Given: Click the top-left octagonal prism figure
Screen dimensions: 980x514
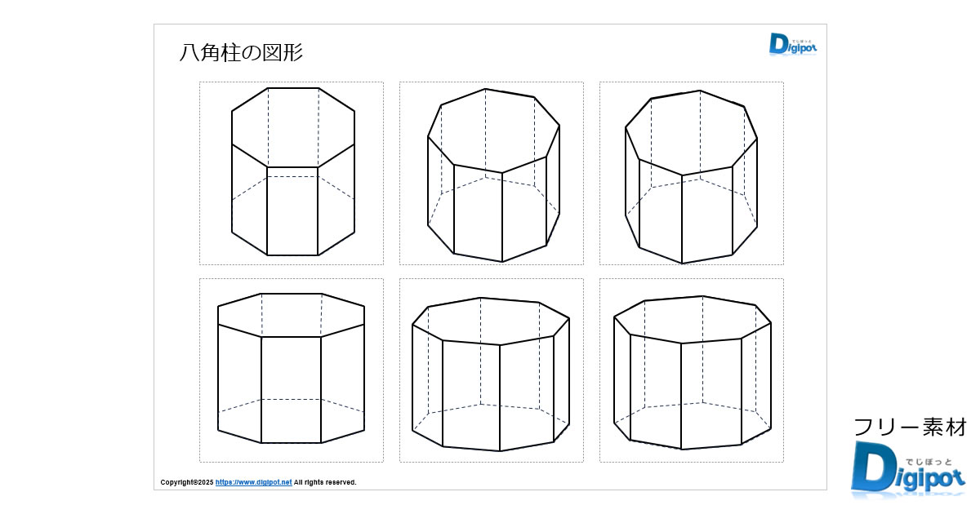Looking at the screenshot, I should click(292, 172).
